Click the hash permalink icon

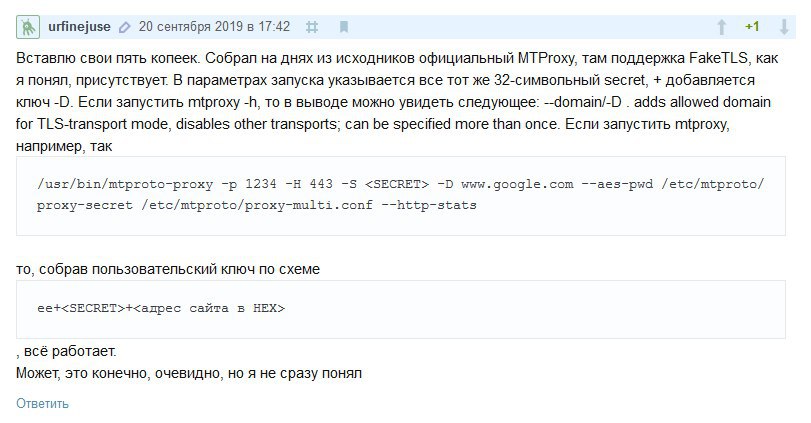pos(312,26)
